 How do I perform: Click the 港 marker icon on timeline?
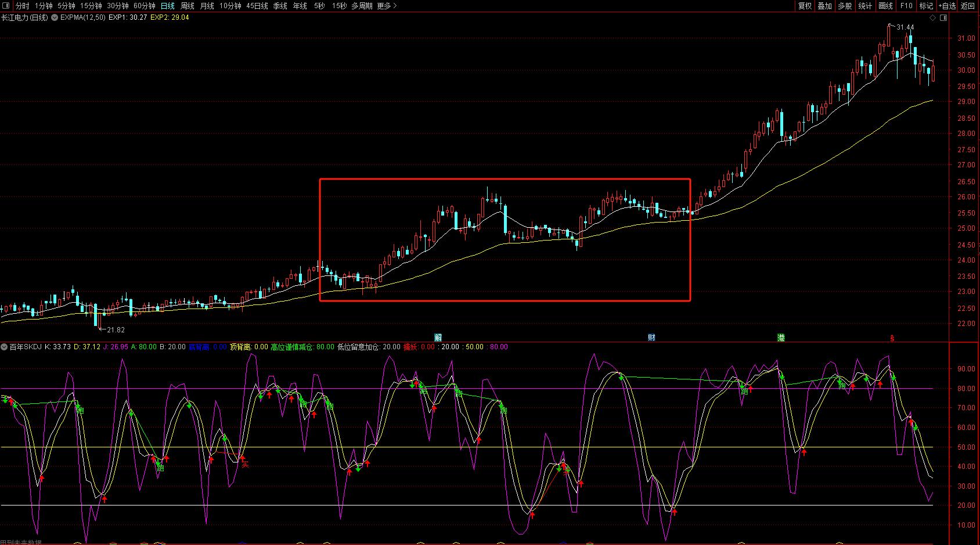[781, 337]
